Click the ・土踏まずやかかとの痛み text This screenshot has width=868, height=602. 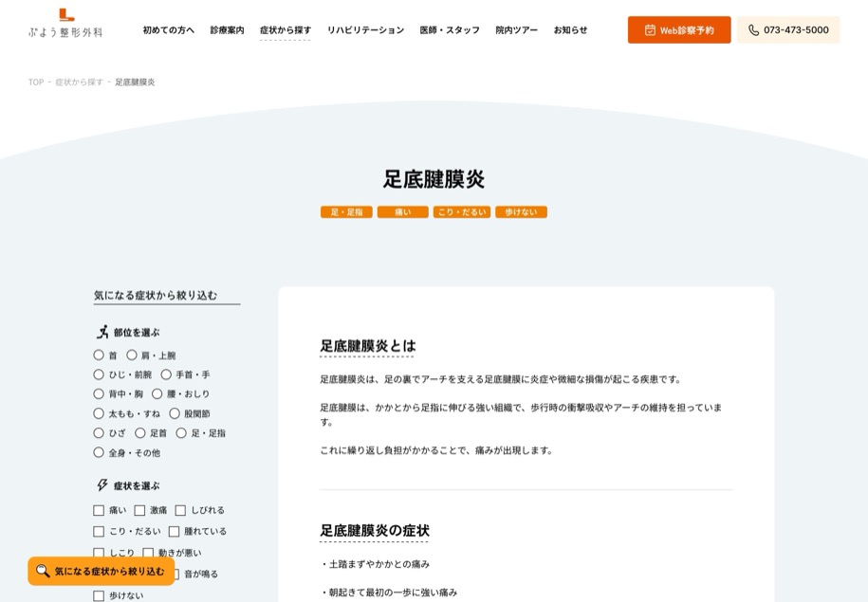click(x=375, y=564)
